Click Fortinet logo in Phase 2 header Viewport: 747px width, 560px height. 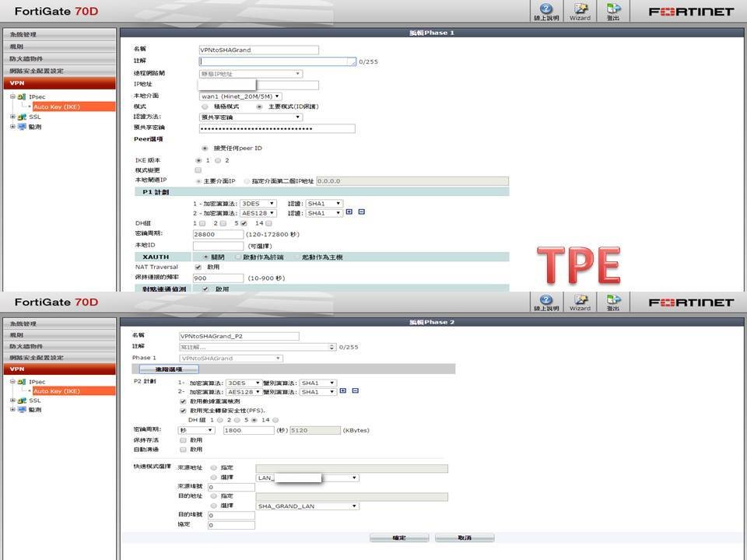pyautogui.click(x=691, y=303)
